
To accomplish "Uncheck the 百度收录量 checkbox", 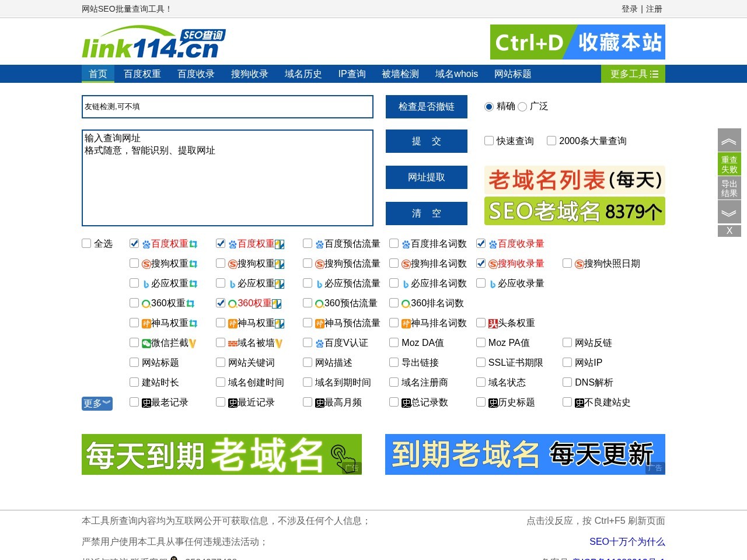I will [x=481, y=243].
